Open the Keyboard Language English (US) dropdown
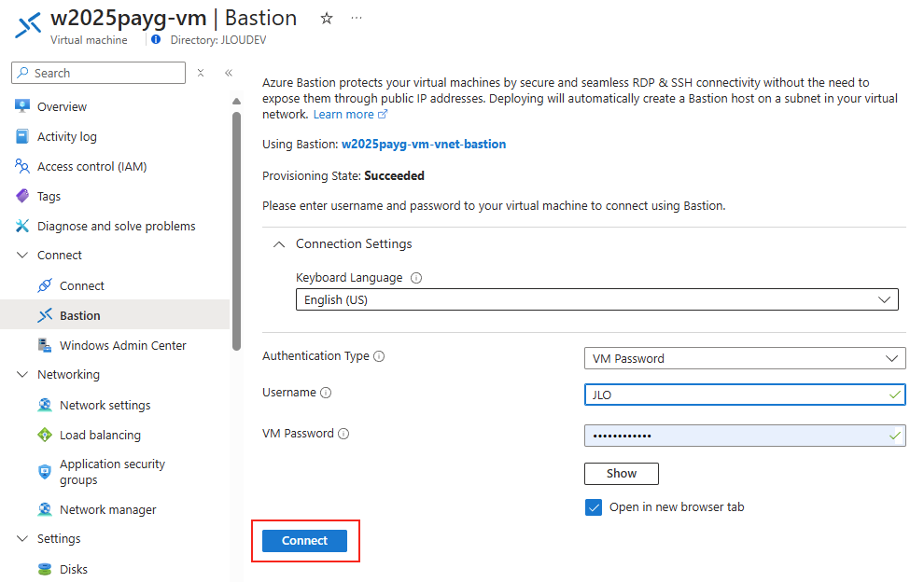Screen dimensions: 924x582 597,299
